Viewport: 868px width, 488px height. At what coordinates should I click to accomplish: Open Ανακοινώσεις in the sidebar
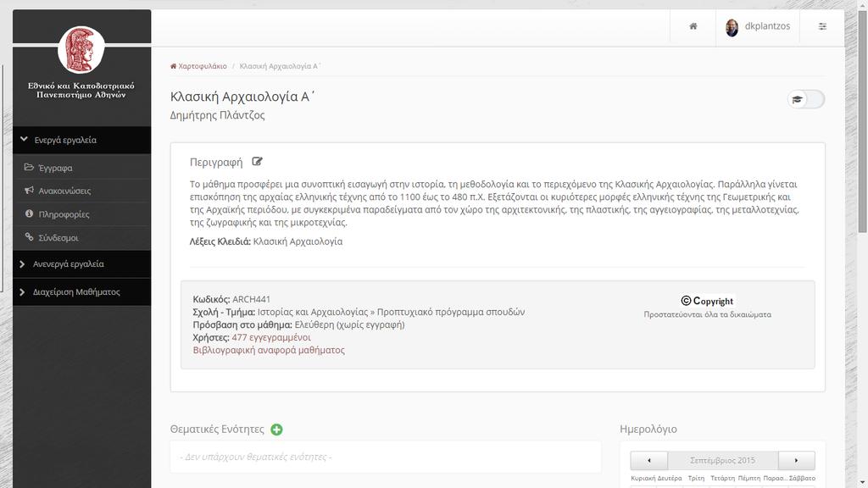click(64, 191)
